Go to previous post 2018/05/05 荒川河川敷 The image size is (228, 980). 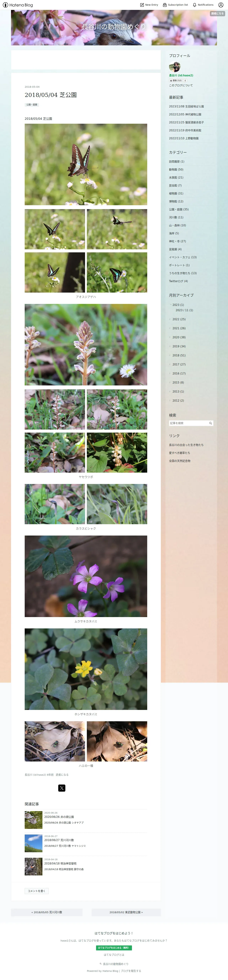click(x=47, y=912)
